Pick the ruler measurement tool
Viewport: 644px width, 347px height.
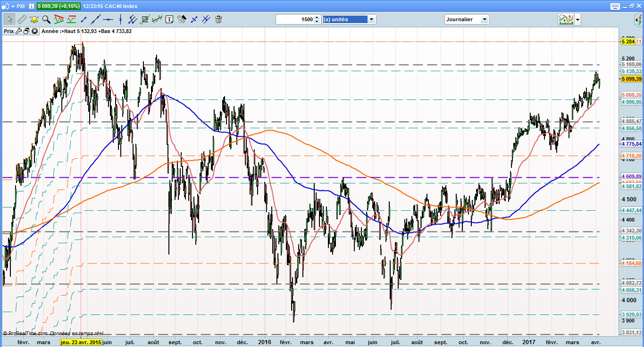point(22,19)
